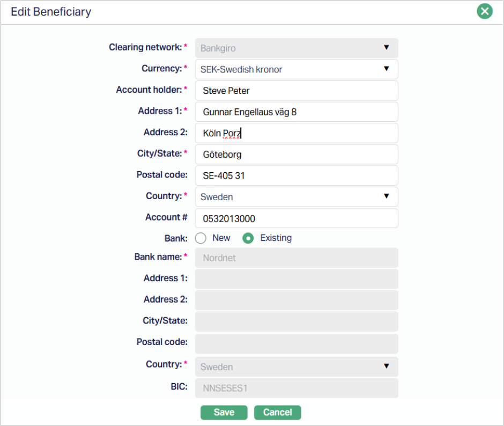The width and height of the screenshot is (504, 426).
Task: Click the Postal code field SE-405 31
Action: [297, 175]
